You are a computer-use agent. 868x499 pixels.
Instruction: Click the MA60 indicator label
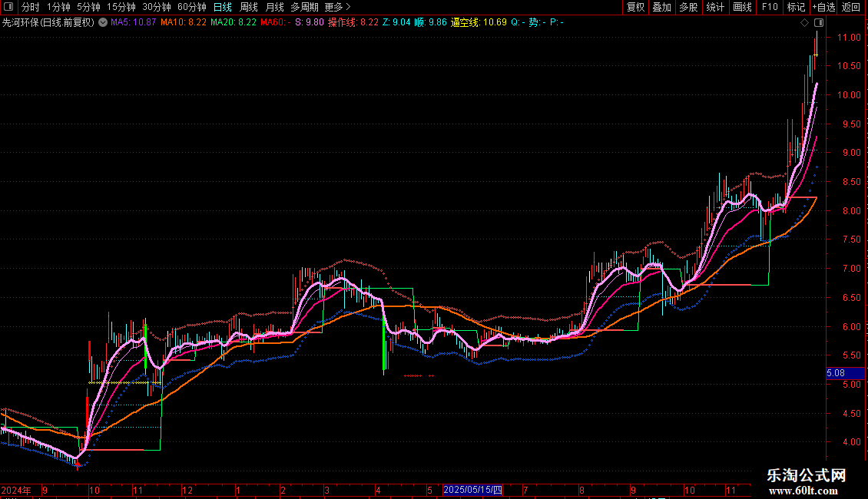coord(276,23)
